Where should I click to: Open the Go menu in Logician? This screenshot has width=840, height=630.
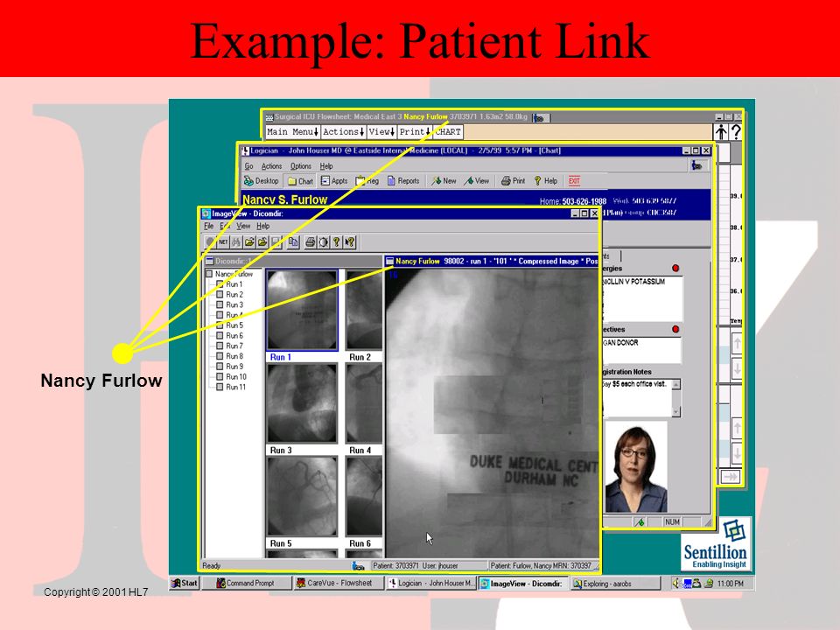click(248, 166)
